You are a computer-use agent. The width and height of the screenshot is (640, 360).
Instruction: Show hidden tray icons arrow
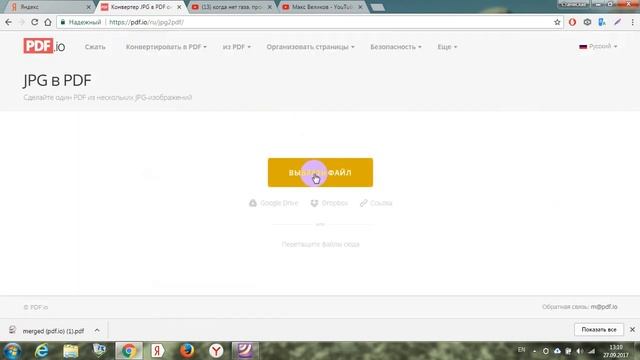click(x=534, y=351)
